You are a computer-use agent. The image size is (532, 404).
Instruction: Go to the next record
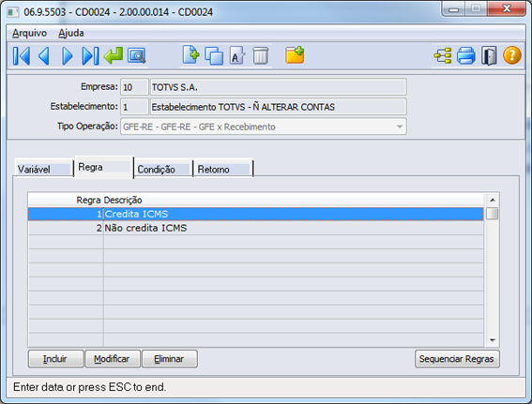pos(68,56)
